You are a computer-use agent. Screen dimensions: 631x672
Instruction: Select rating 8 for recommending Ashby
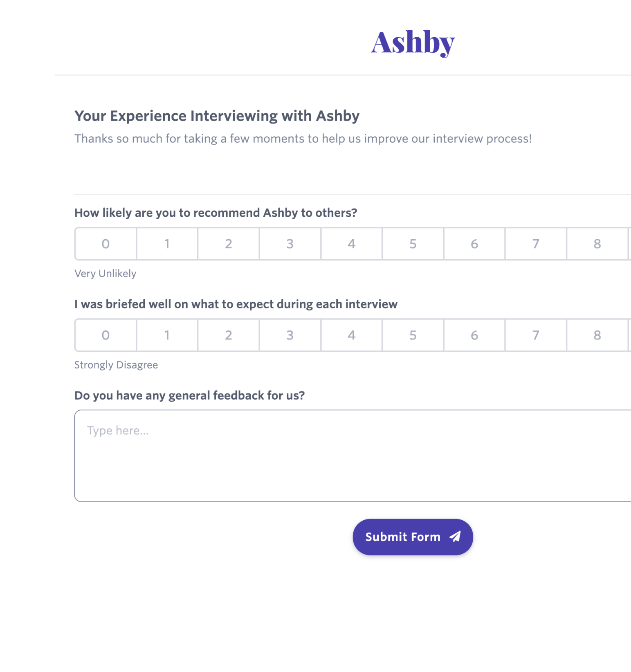tap(597, 243)
